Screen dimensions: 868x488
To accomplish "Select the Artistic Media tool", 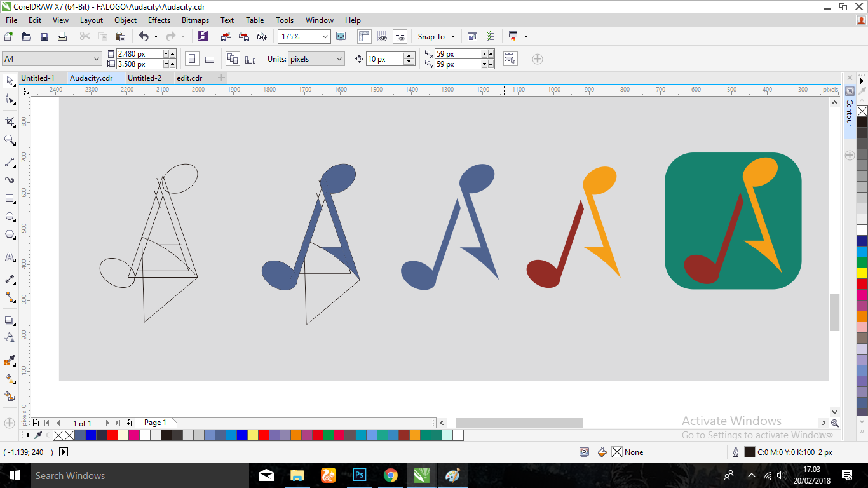I will [x=10, y=180].
